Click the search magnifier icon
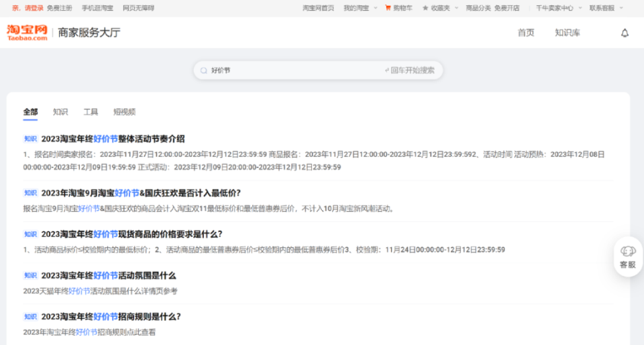The image size is (644, 345). [x=204, y=70]
